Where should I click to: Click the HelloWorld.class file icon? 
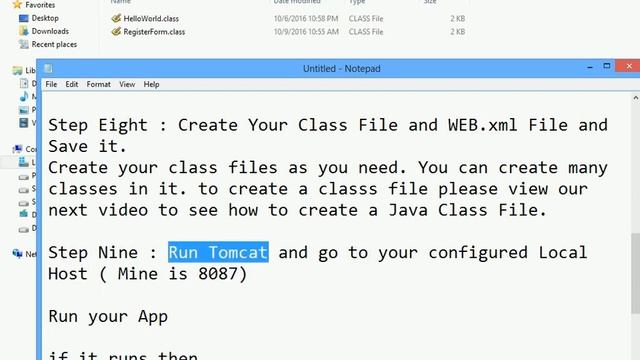pyautogui.click(x=116, y=18)
